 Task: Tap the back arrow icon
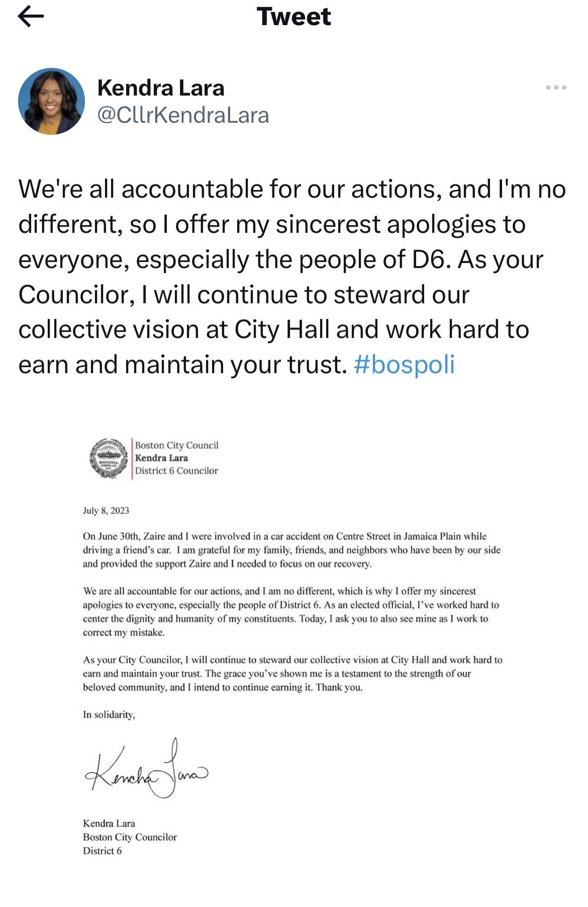(31, 17)
